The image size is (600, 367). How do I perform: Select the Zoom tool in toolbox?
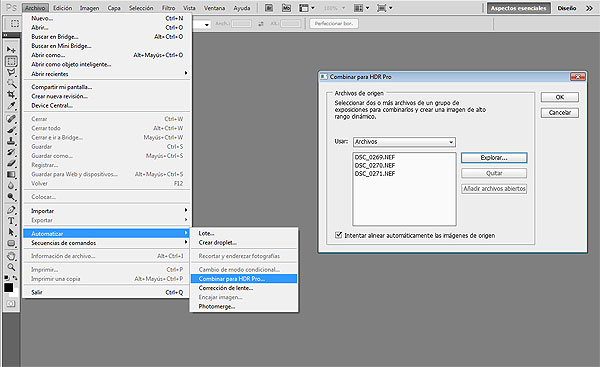click(x=11, y=267)
